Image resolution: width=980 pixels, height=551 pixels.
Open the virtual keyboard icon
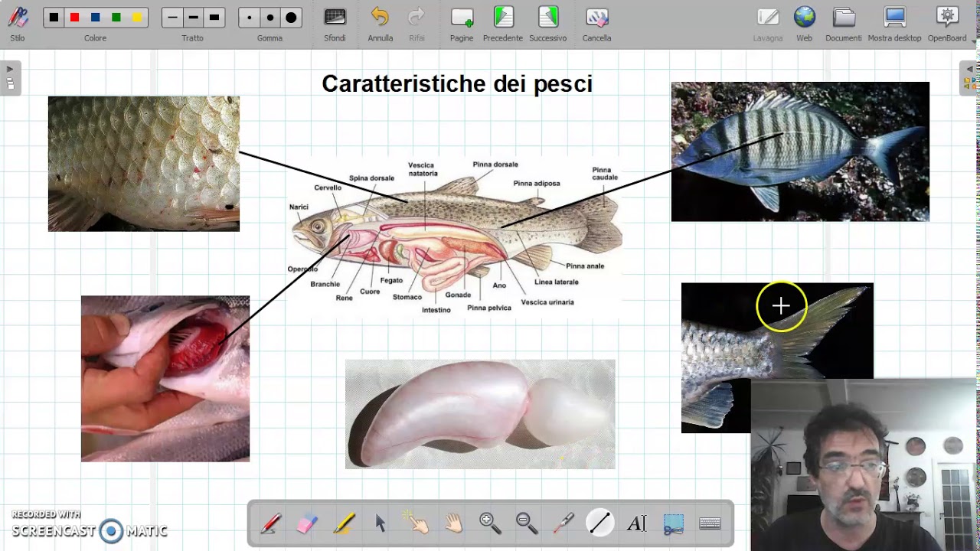pyautogui.click(x=710, y=523)
